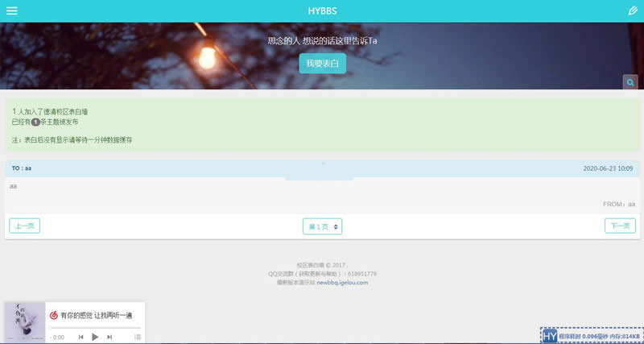Open the 第 1 页 page selector dropdown
Viewport: 644px width, 344px height.
click(322, 226)
